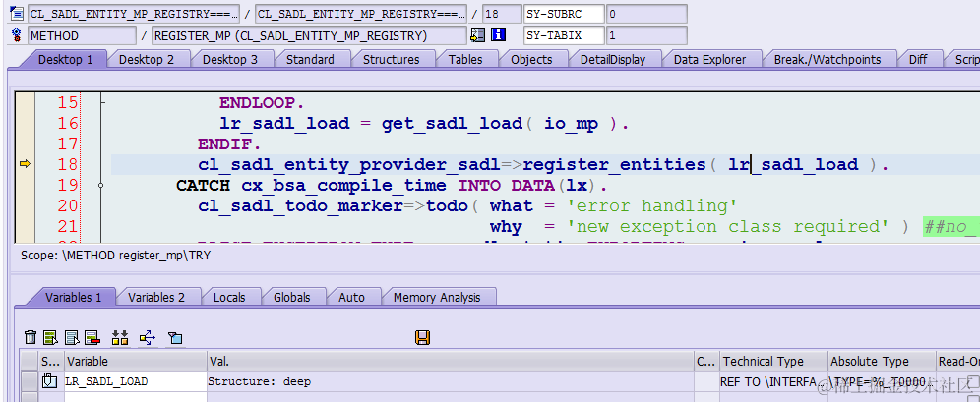Click the yellow arrow navigate-to-source icon

(x=478, y=35)
